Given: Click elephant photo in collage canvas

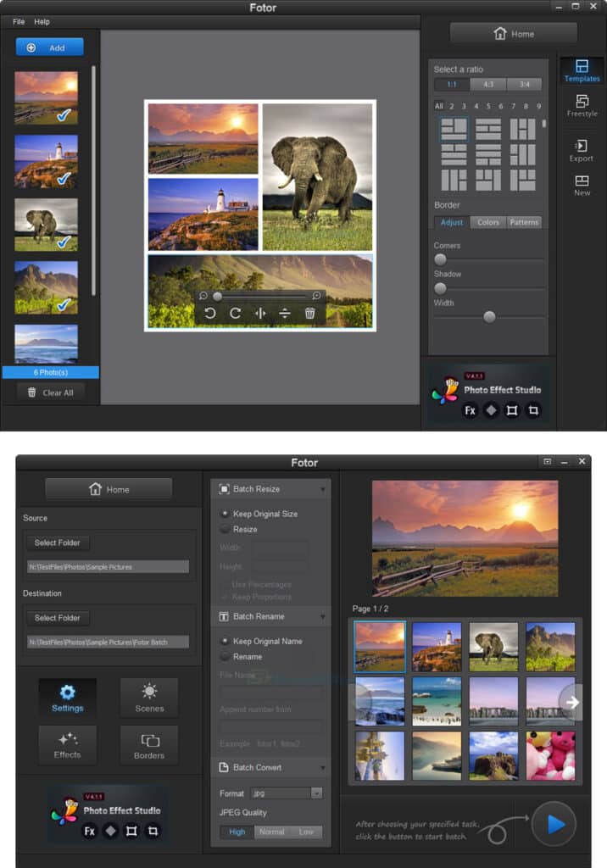Looking at the screenshot, I should 317,177.
